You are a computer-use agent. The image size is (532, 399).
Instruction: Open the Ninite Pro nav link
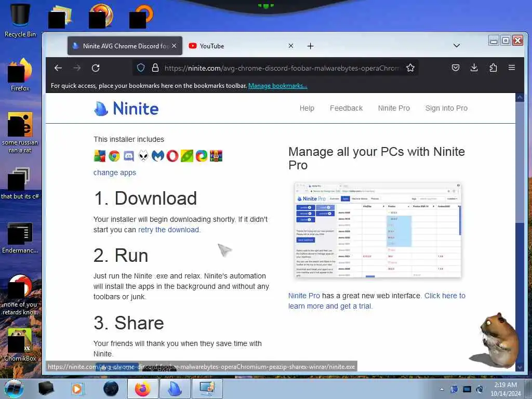[x=394, y=108]
